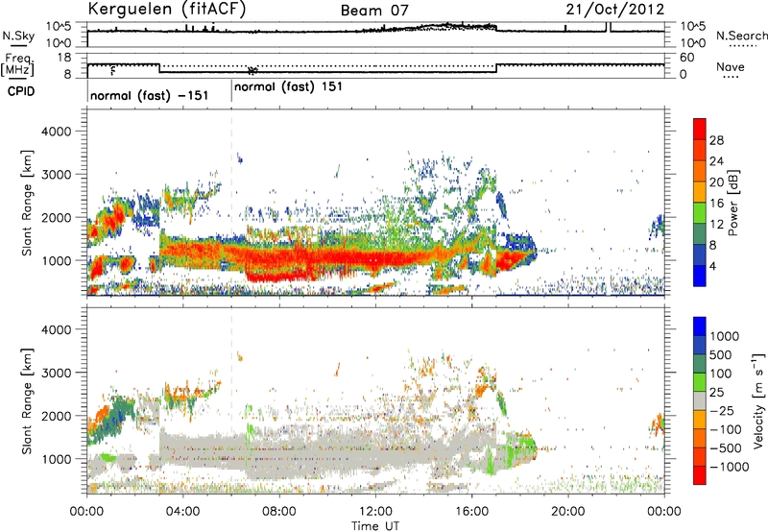
Task: Click the date '21/Oct/2012'
Action: pyautogui.click(x=615, y=10)
